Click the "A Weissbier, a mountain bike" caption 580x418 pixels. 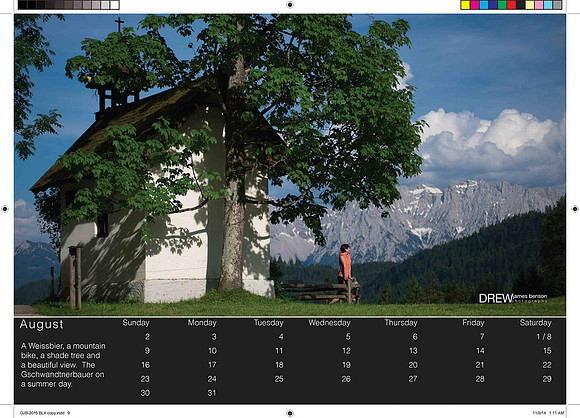coord(63,365)
